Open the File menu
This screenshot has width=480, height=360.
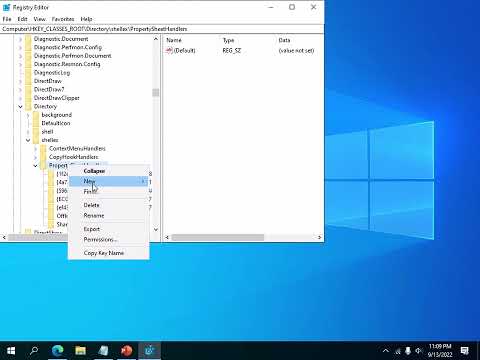point(7,19)
